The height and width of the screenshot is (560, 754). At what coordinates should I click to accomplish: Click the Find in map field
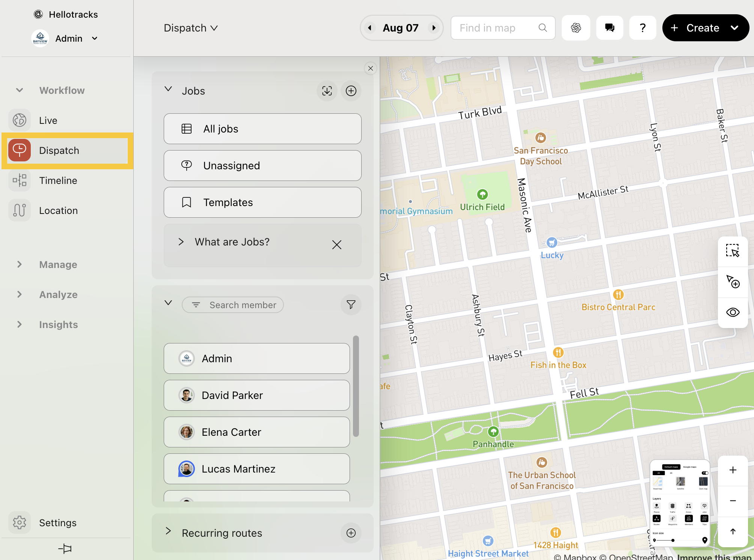(x=503, y=28)
